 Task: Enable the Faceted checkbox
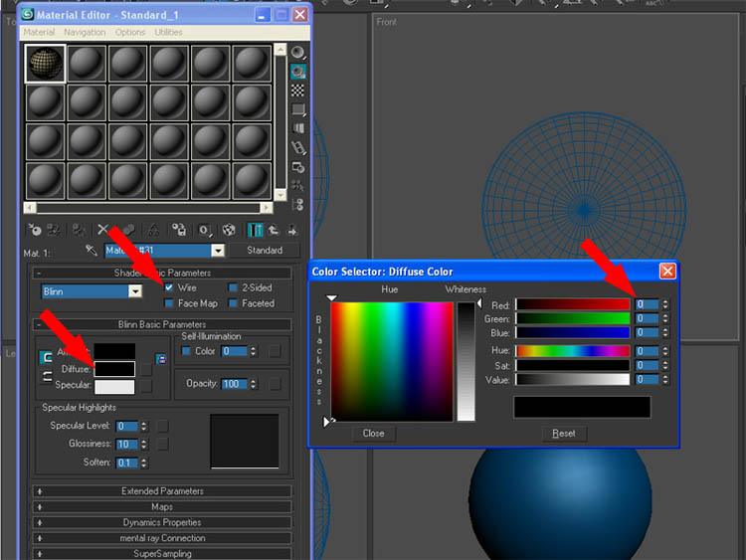point(232,303)
